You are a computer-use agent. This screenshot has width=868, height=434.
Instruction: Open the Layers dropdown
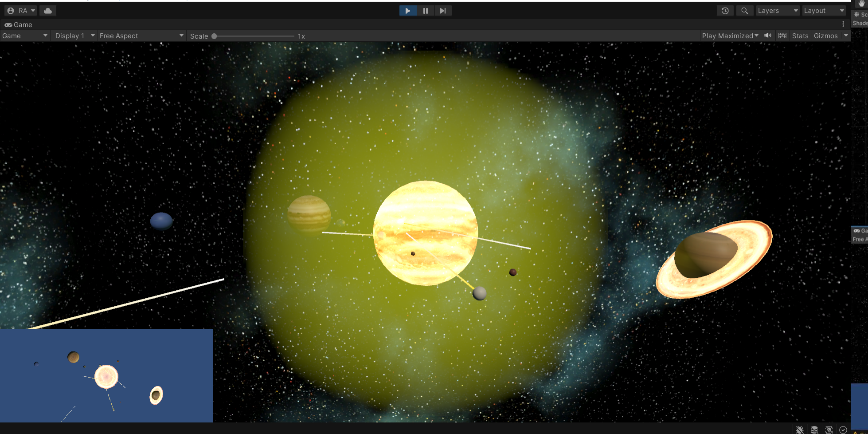click(777, 10)
